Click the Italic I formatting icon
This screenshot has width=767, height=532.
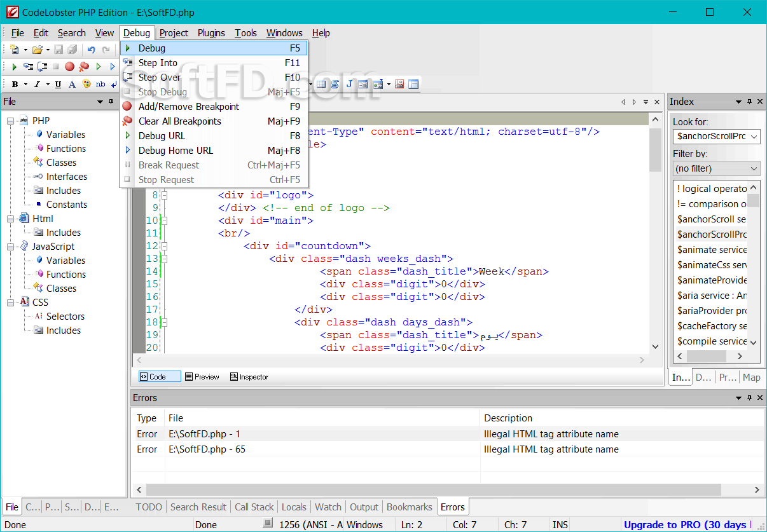tap(37, 84)
